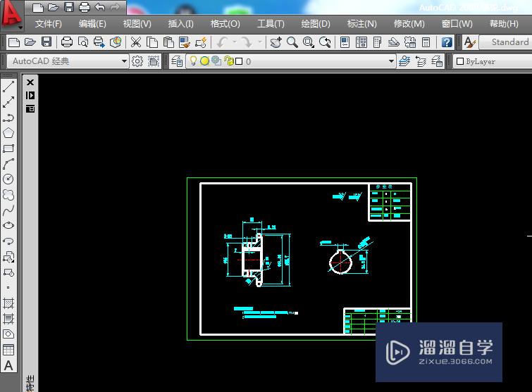Open the Standard text style dropdown
This screenshot has width=532, height=392.
click(x=506, y=42)
